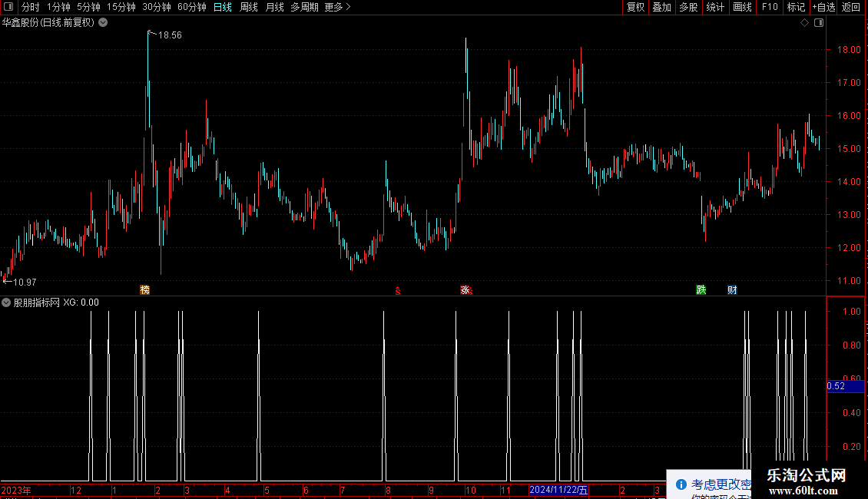Select the 1分钟 period
The height and width of the screenshot is (499, 868).
pos(58,7)
